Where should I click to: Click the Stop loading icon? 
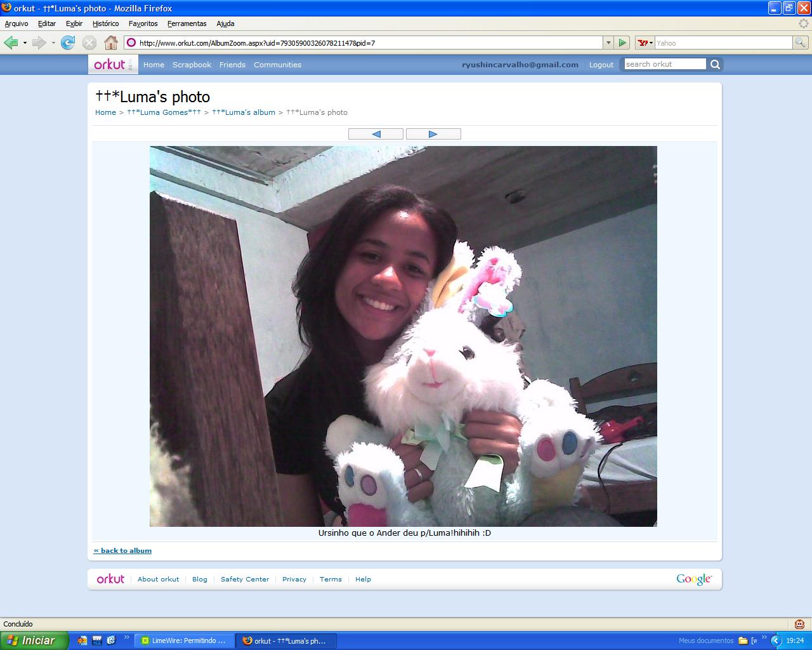[89, 43]
